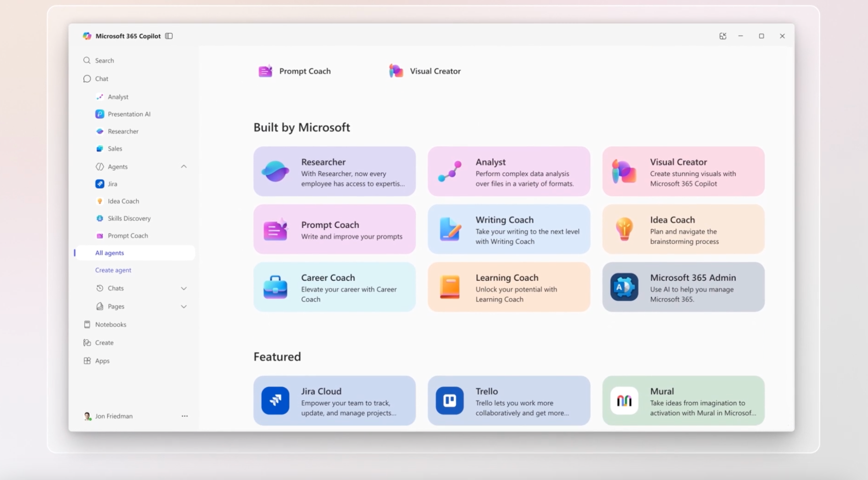This screenshot has width=868, height=480.
Task: Click the compact view icon in title bar
Action: (x=723, y=36)
